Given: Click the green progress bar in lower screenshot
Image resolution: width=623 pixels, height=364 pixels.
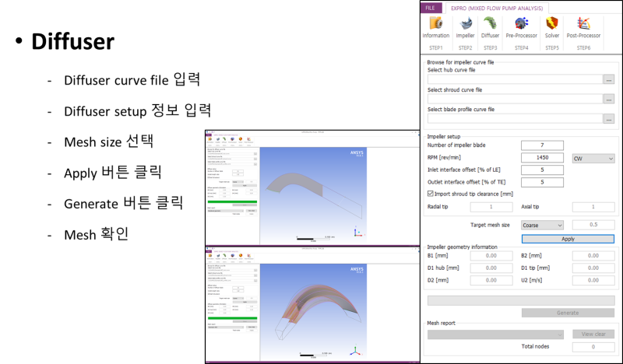Looking at the screenshot, I should coord(232,318).
